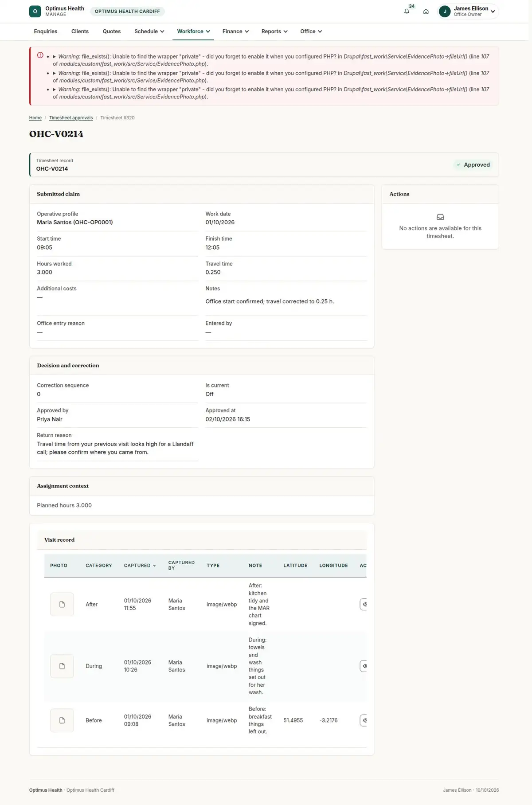Open the Schedule dropdown menu
This screenshot has height=805, width=532.
tap(149, 31)
